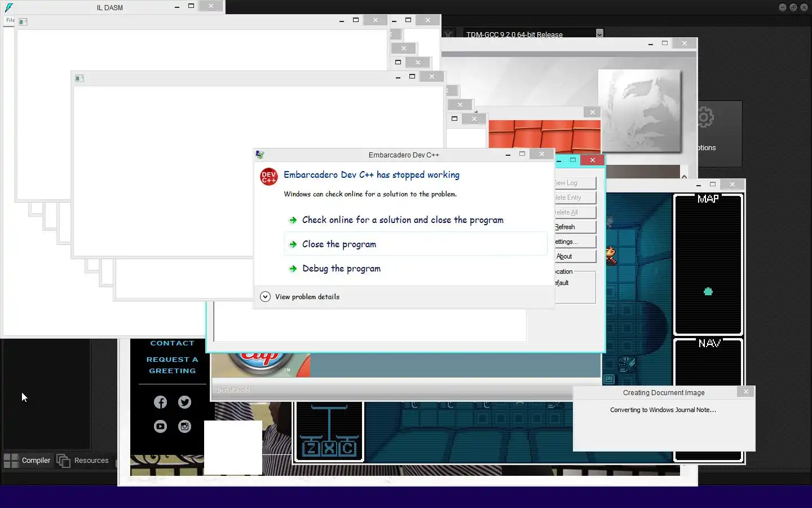The width and height of the screenshot is (812, 508).
Task: Click the C key in game controls
Action: 347,448
